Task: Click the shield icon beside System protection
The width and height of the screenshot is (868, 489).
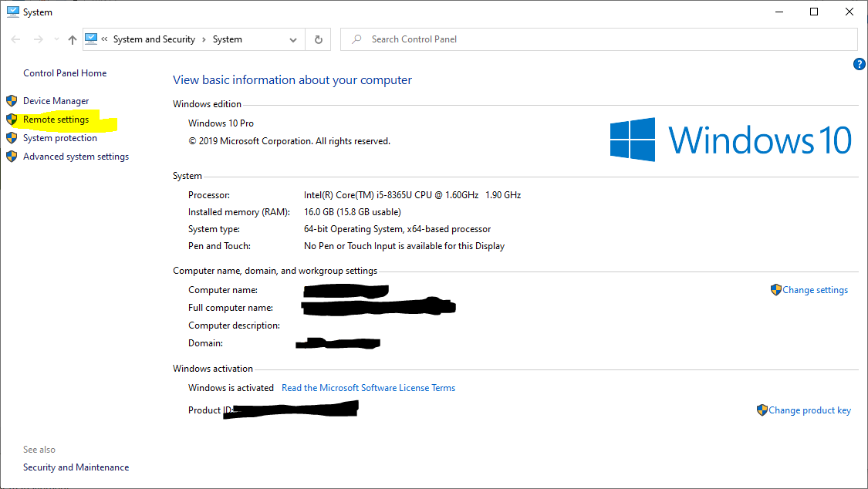Action: pos(12,138)
